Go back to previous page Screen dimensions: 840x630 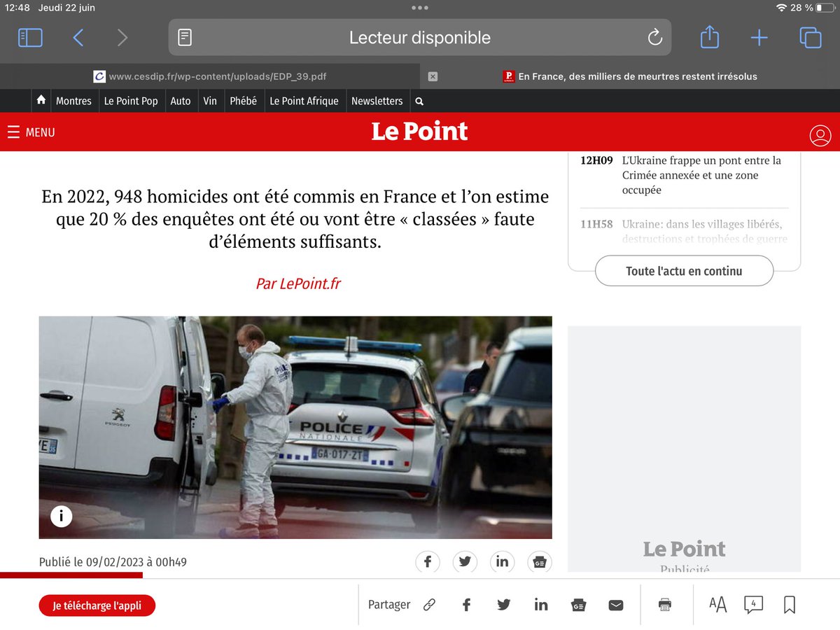(78, 38)
